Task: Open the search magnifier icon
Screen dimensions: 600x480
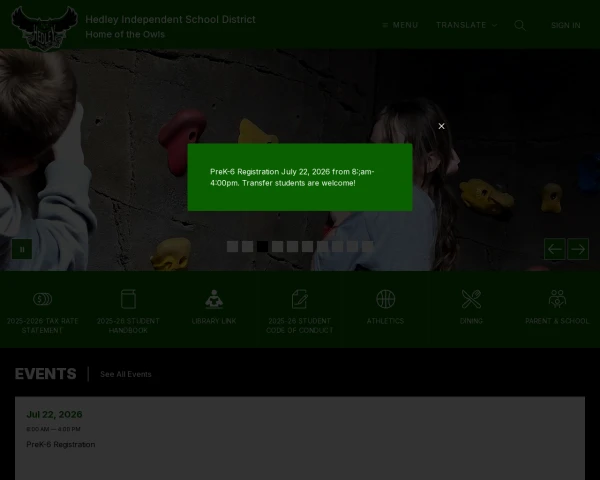Action: (x=520, y=25)
